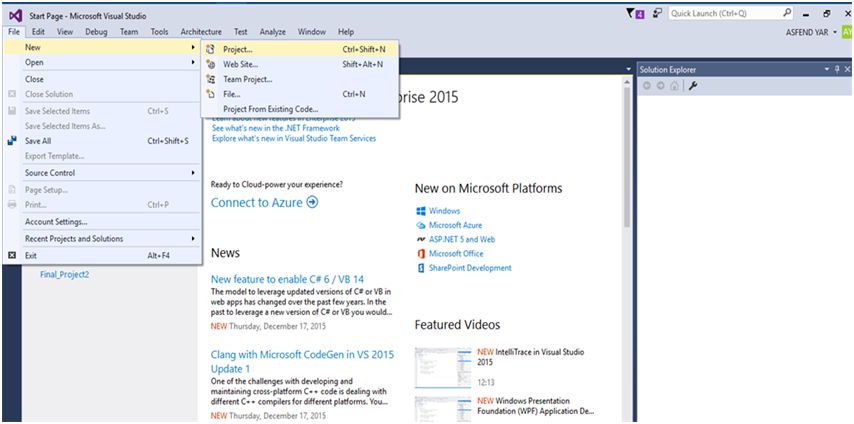Image resolution: width=854 pixels, height=424 pixels.
Task: Expand the Source Control submenu
Action: coord(102,173)
